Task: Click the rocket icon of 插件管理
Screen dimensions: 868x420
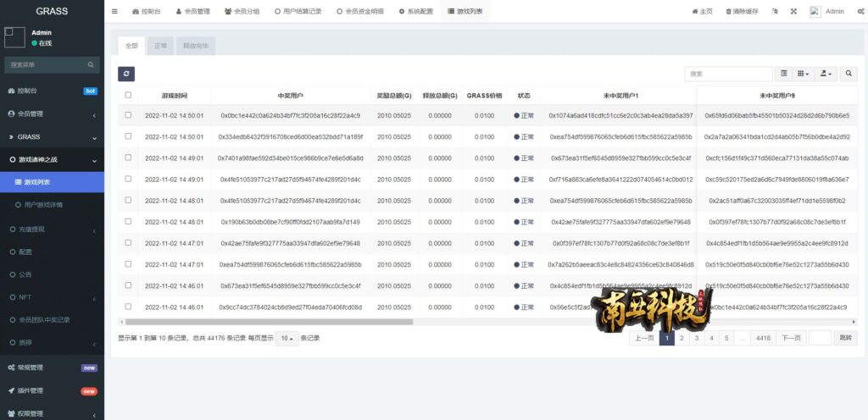Action: point(11,390)
